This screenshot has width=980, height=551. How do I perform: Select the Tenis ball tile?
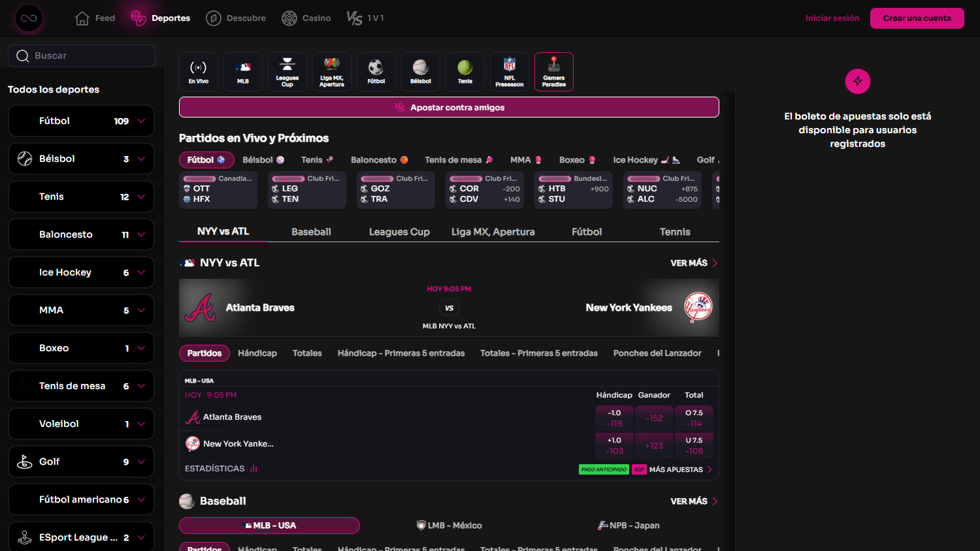(x=465, y=72)
